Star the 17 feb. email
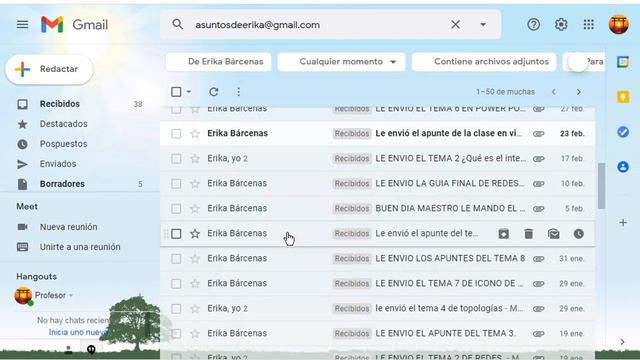640x360 pixels. click(x=195, y=158)
